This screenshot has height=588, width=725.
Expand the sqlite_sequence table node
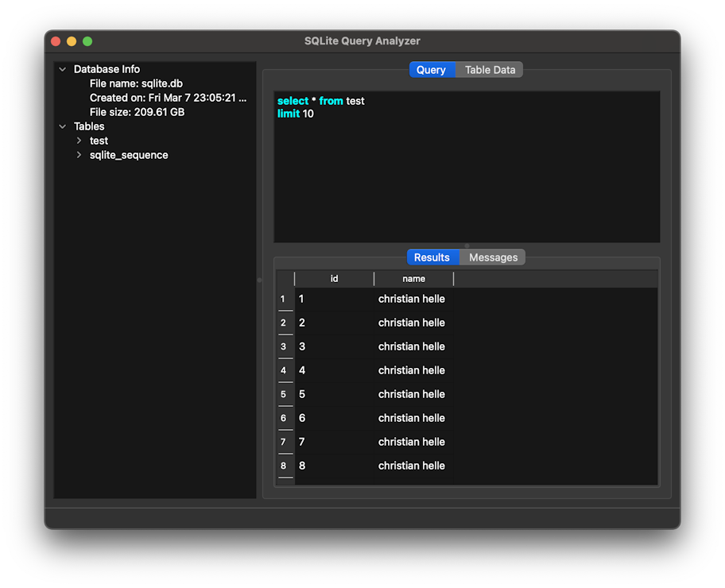click(x=79, y=155)
